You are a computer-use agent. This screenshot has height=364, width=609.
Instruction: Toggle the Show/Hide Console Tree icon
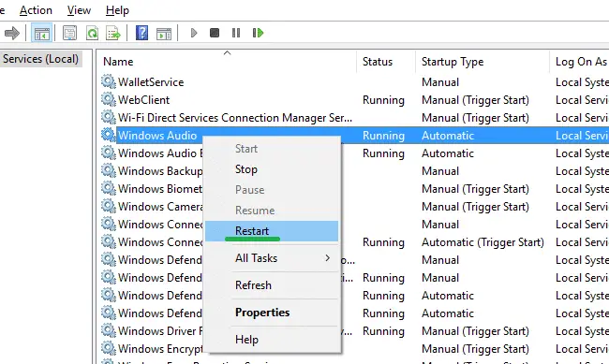pyautogui.click(x=41, y=33)
